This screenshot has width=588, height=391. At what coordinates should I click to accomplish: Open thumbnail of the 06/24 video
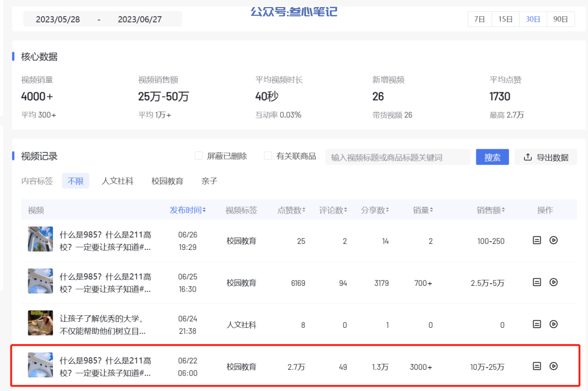pos(40,323)
